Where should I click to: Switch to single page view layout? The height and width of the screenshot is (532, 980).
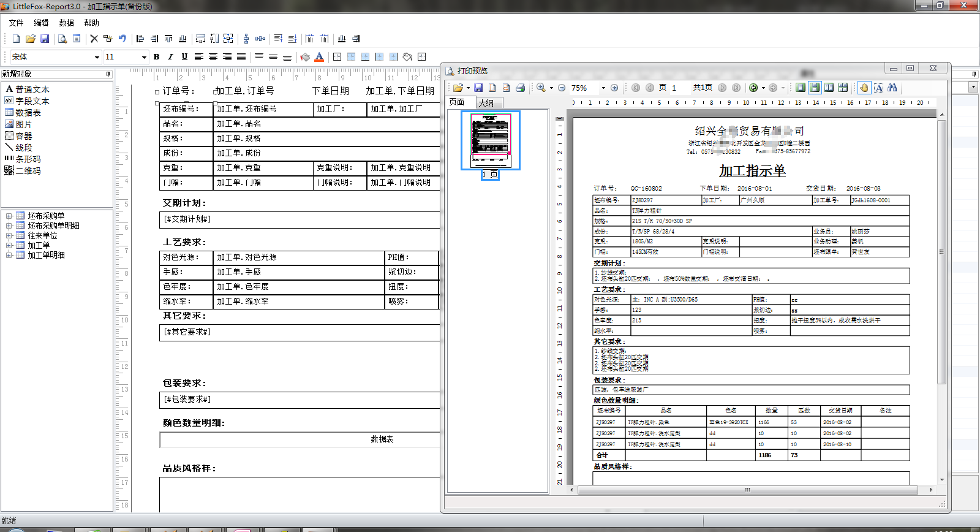pos(801,88)
